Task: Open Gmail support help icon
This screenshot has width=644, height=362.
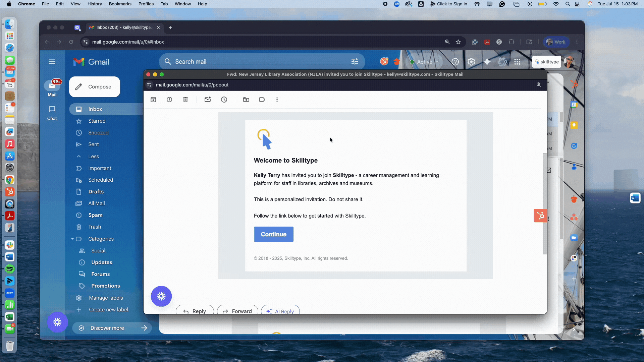Action: [455, 62]
